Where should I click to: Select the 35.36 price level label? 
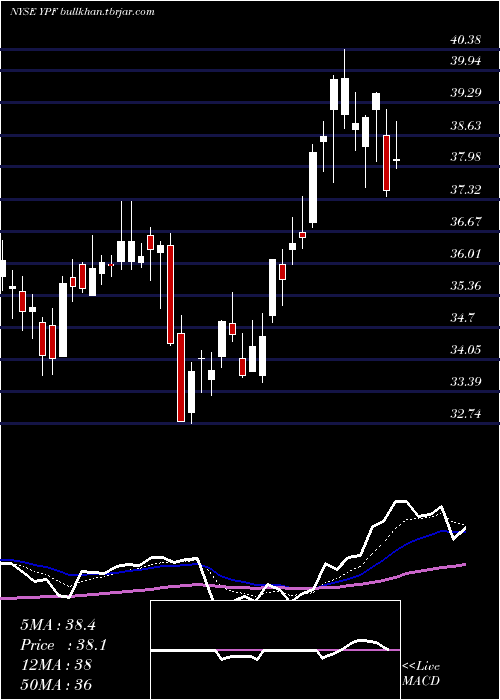coord(465,286)
